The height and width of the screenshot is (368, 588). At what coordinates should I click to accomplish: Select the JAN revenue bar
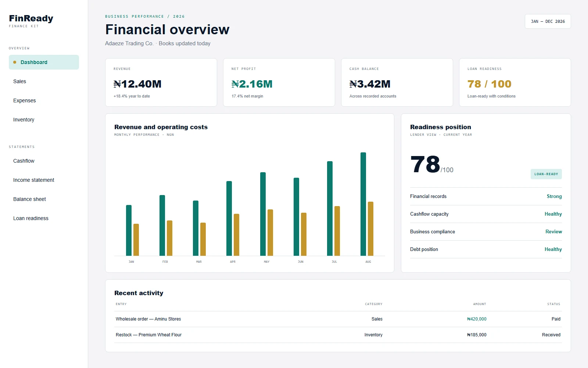tap(129, 230)
